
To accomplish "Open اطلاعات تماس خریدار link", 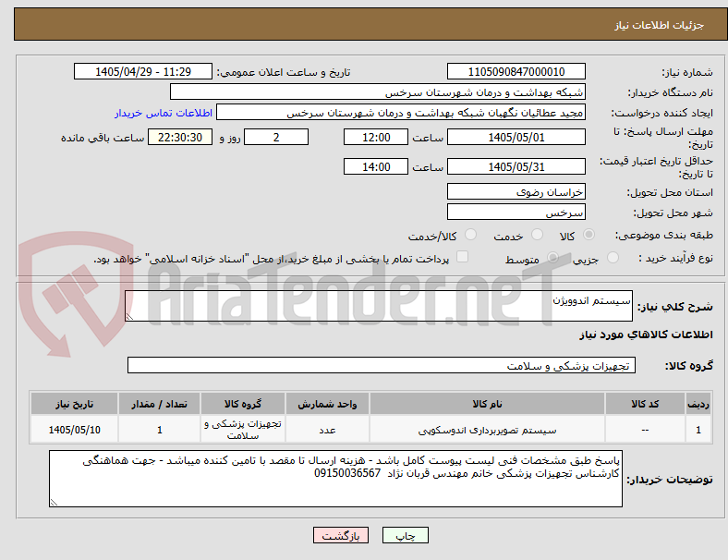I will (164, 113).
